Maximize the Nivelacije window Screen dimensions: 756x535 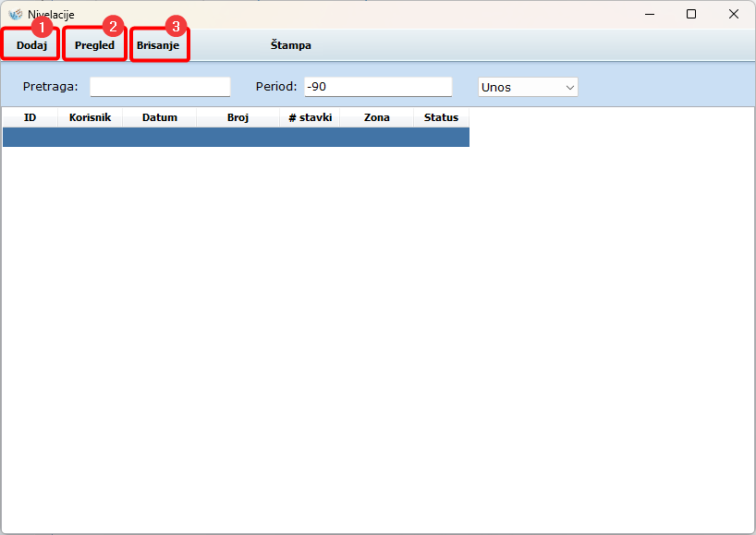[691, 14]
